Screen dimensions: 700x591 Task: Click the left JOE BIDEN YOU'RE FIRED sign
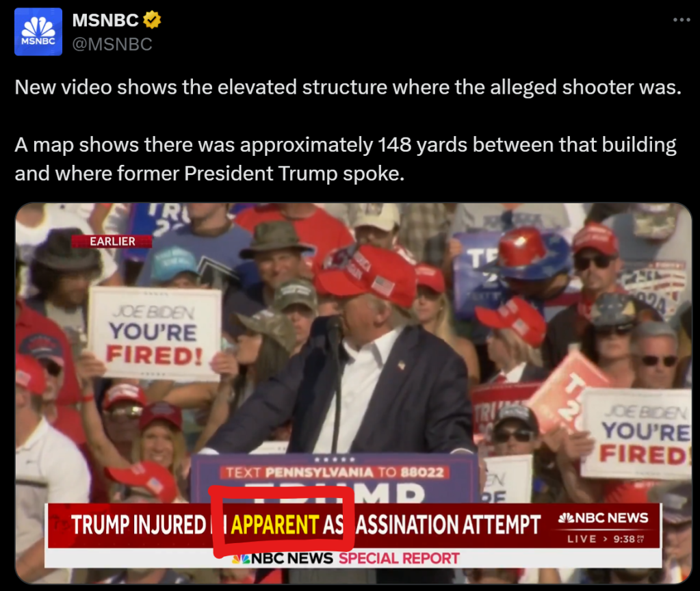click(x=155, y=334)
